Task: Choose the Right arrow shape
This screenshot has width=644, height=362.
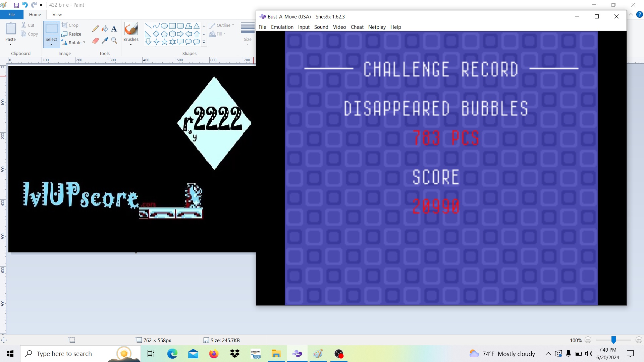Action: tap(180, 34)
